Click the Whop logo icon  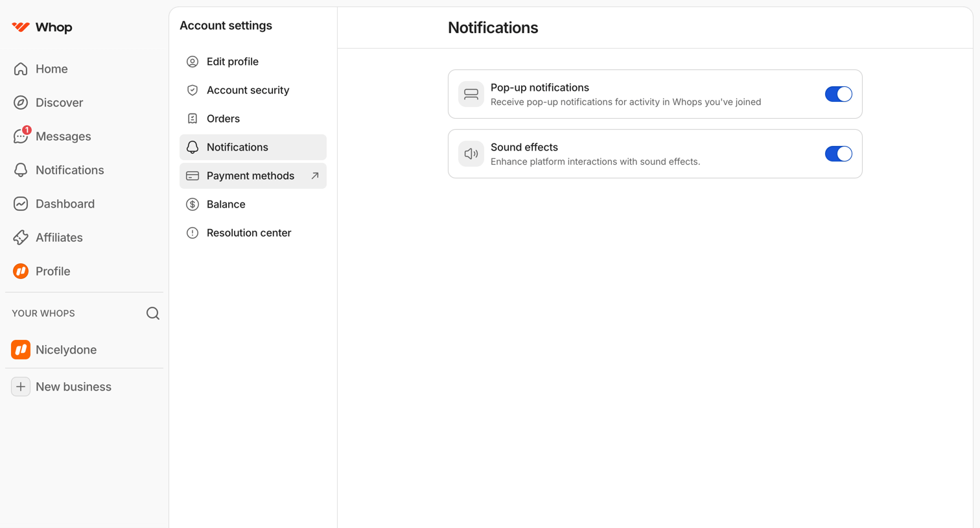pyautogui.click(x=21, y=27)
